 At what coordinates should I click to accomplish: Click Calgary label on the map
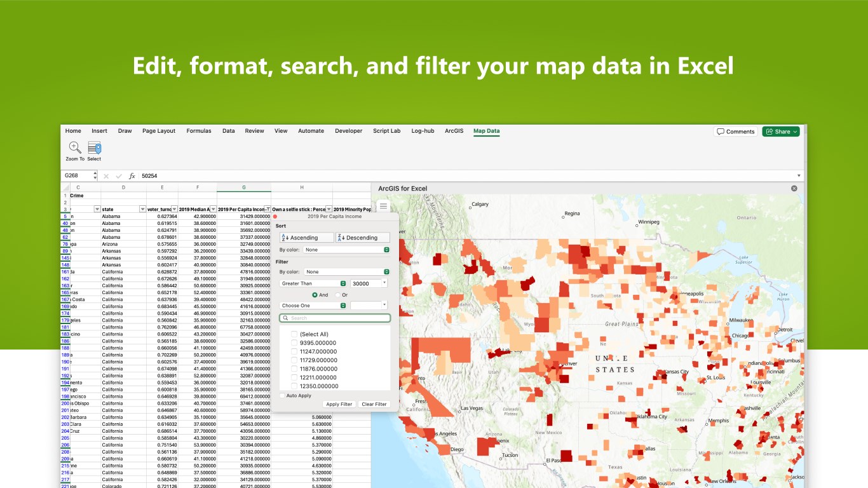480,205
